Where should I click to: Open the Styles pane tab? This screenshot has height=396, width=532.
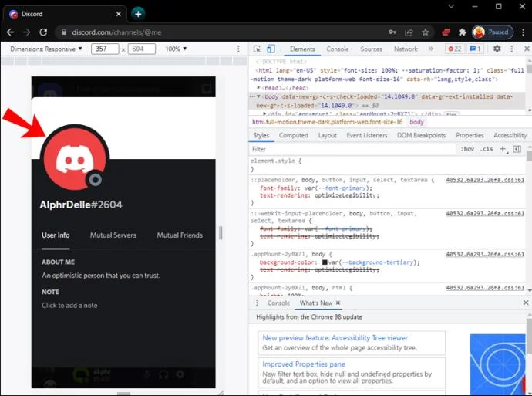pyautogui.click(x=261, y=135)
